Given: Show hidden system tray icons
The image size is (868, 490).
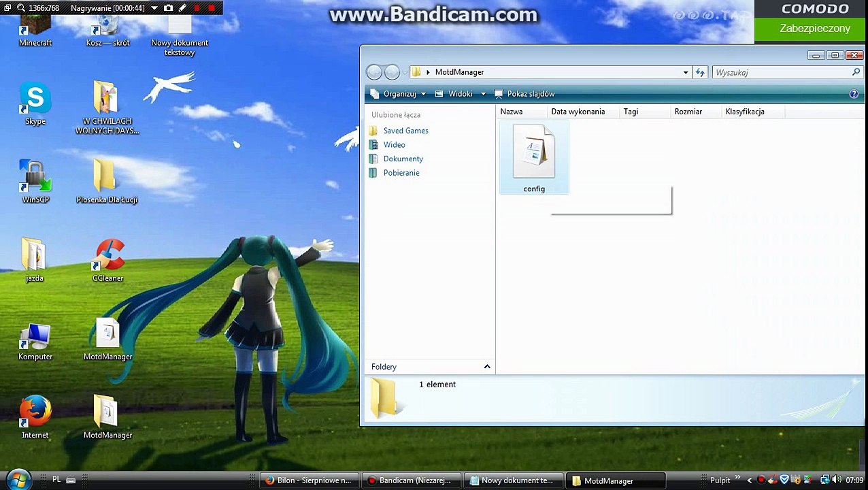Looking at the screenshot, I should coord(750,480).
